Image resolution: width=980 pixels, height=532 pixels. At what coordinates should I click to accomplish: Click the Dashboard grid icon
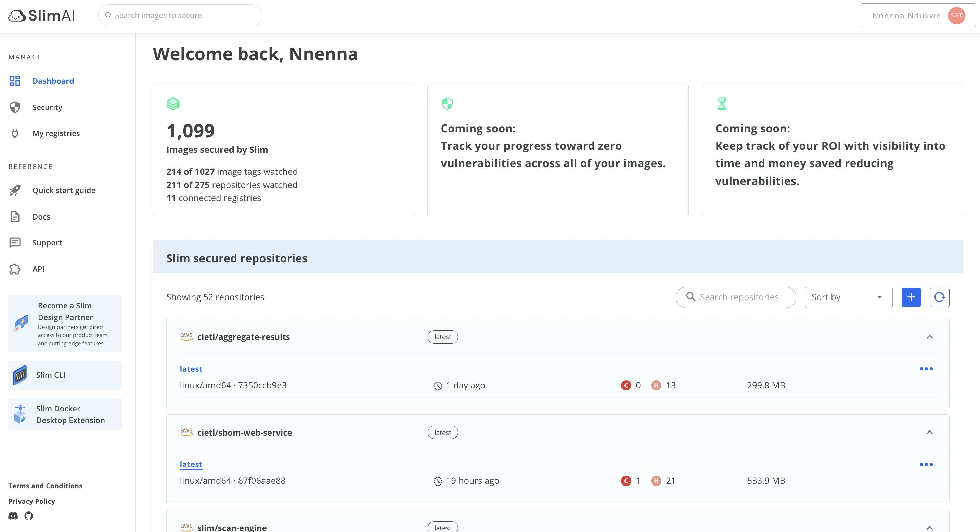(15, 81)
